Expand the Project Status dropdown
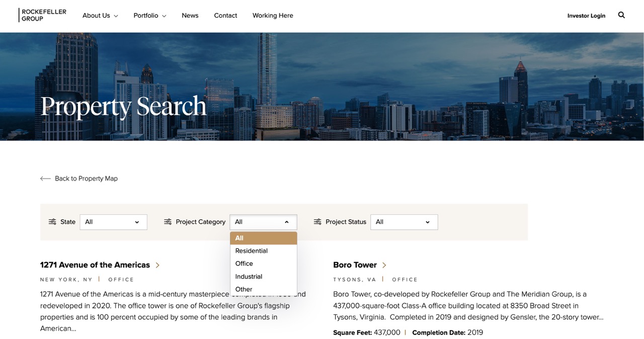The width and height of the screenshot is (644, 339). 404,222
